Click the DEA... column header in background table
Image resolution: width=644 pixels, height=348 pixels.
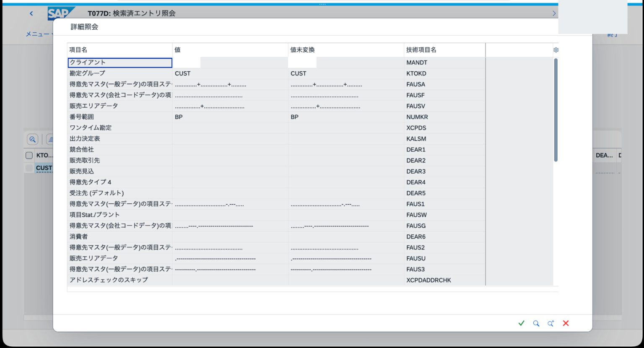click(x=604, y=155)
